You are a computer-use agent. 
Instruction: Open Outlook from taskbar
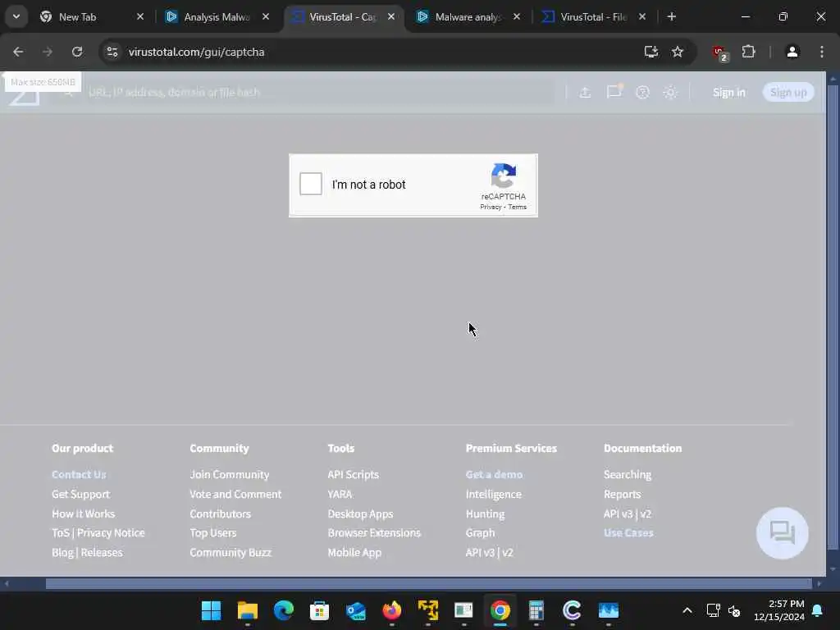click(x=356, y=610)
